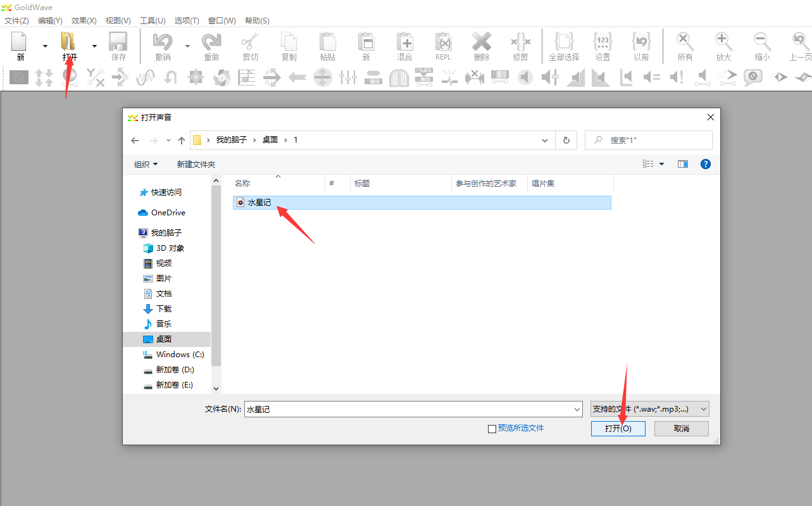Screen dimensions: 812x506
Task: Click the 搜索"1" search field
Action: [x=649, y=140]
